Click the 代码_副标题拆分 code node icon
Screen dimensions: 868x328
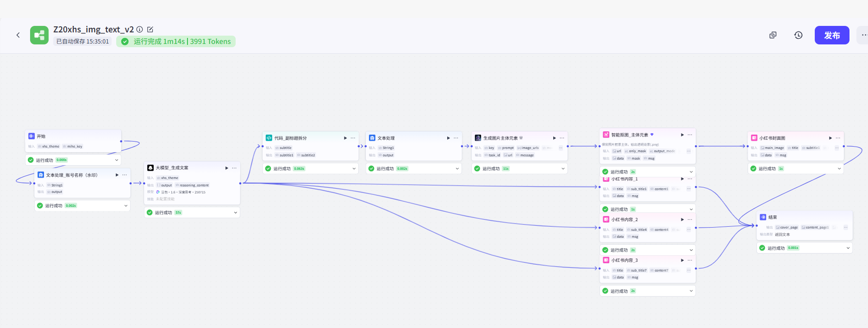[269, 138]
